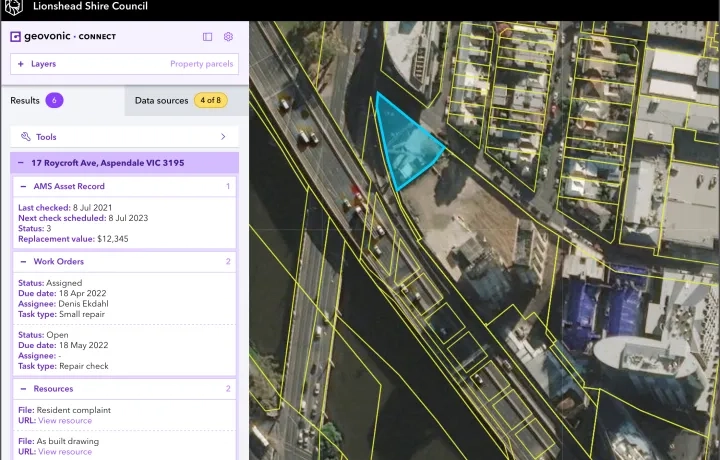Open the Layers selector showing Property parcels
The height and width of the screenshot is (460, 720).
124,64
